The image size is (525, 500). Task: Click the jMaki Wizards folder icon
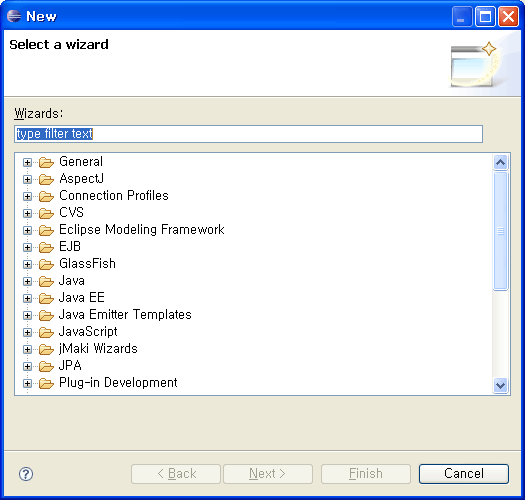tap(46, 349)
